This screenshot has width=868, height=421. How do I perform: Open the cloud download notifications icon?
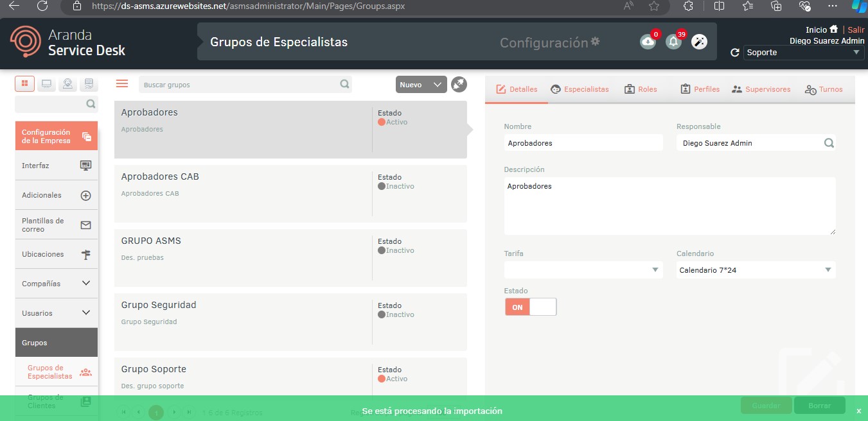click(x=648, y=42)
